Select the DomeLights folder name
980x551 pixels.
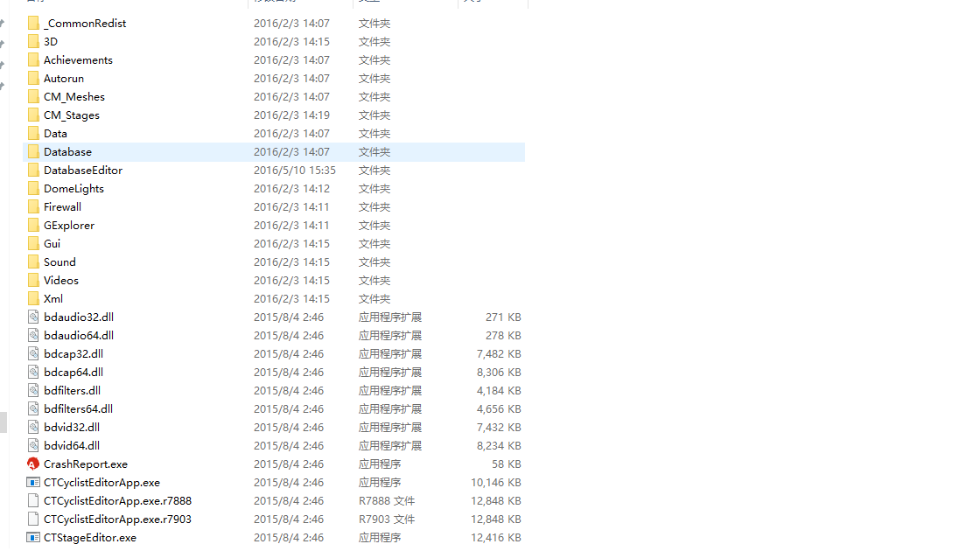[x=73, y=189]
